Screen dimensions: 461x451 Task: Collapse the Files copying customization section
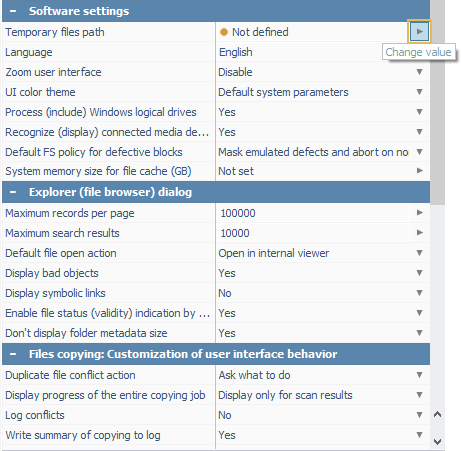click(x=13, y=354)
